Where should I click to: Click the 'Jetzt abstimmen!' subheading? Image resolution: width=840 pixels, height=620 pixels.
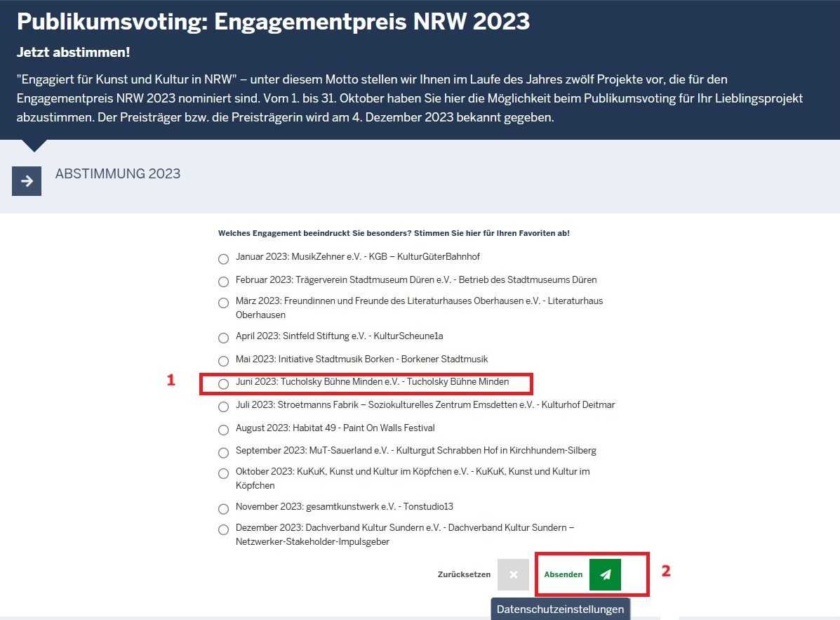74,53
